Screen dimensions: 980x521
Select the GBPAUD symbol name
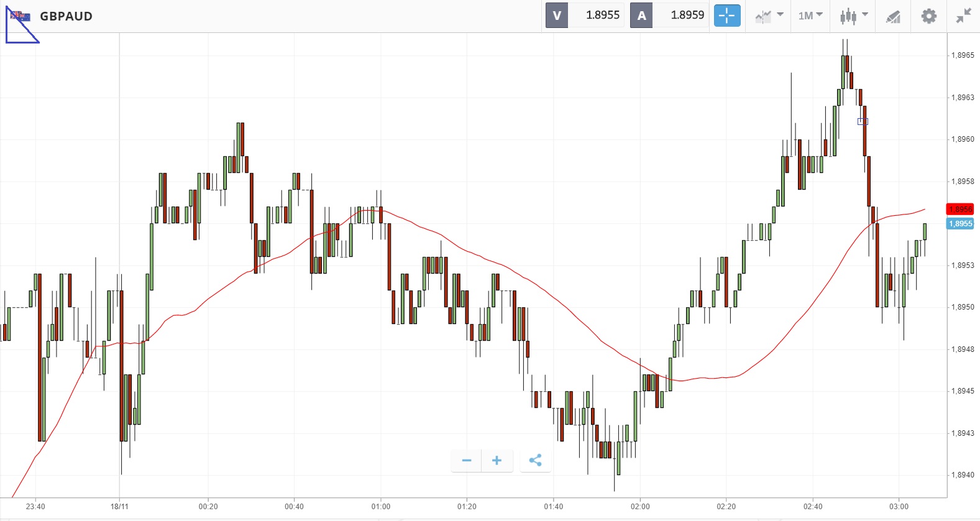66,16
